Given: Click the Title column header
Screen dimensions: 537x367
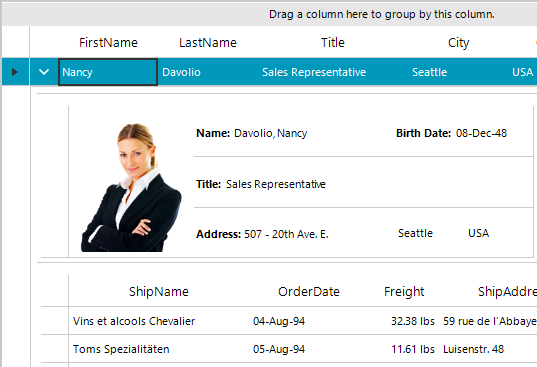Looking at the screenshot, I should coord(333,42).
